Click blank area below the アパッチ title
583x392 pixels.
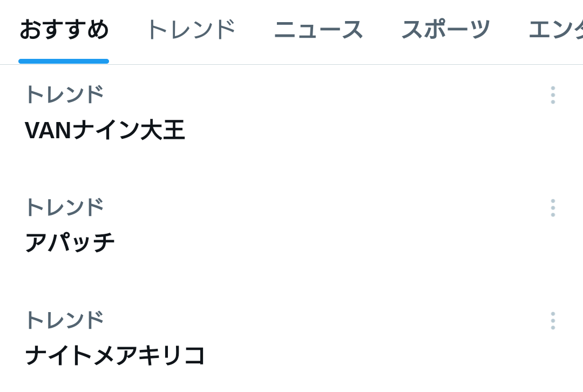[291, 273]
